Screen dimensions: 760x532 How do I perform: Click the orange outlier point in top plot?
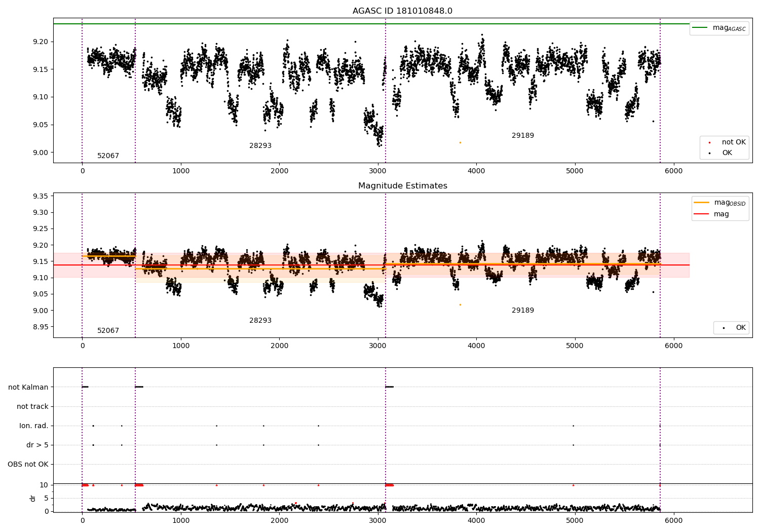point(460,142)
